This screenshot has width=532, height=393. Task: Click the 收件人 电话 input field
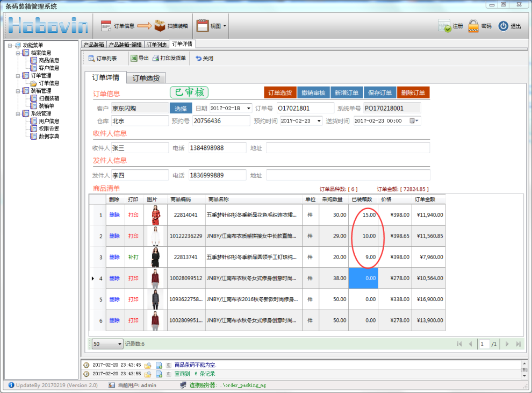(x=217, y=148)
